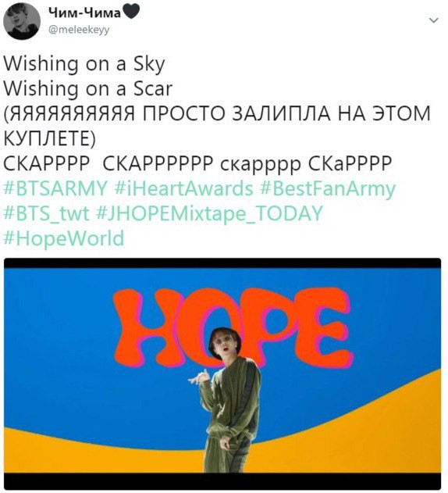Open the #BestFanArmy hashtag

click(x=328, y=189)
